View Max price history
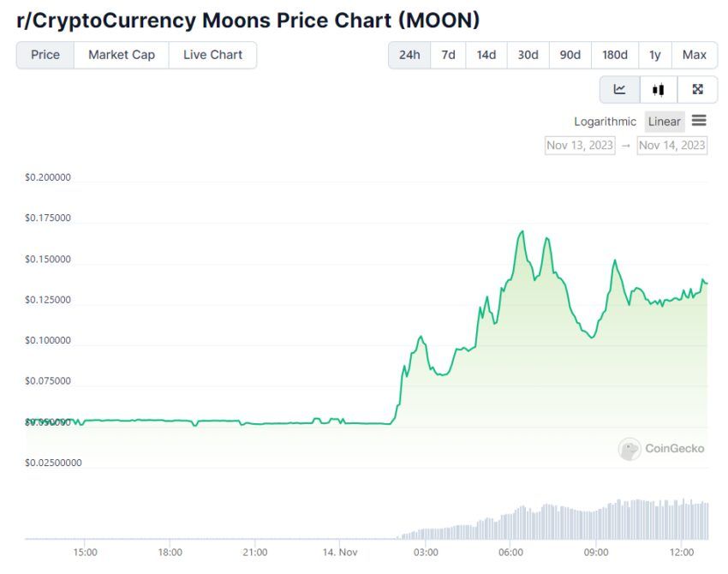 pyautogui.click(x=694, y=55)
